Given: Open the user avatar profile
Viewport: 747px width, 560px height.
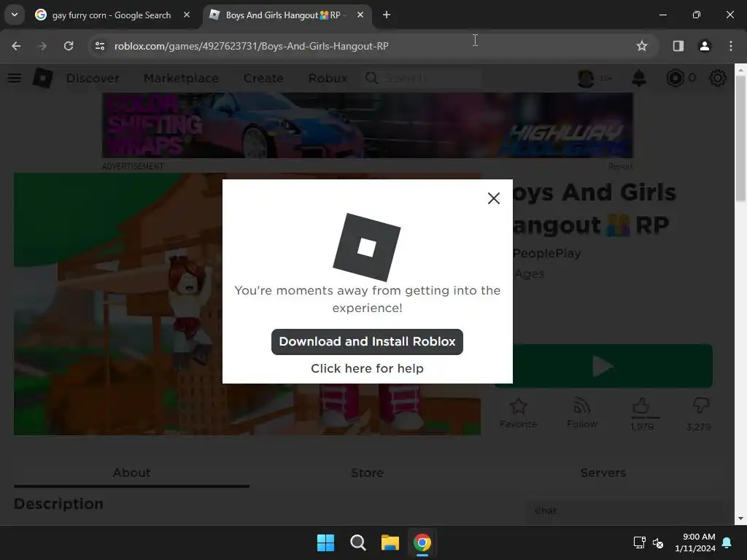Looking at the screenshot, I should tap(586, 78).
